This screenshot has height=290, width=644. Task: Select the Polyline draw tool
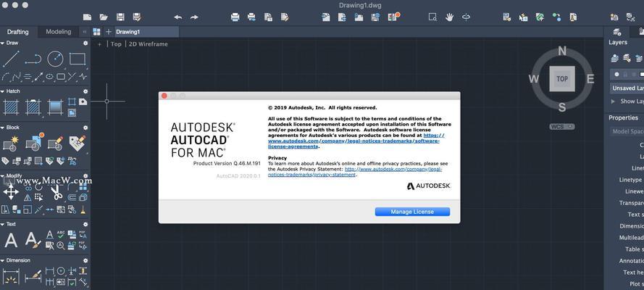(x=33, y=59)
